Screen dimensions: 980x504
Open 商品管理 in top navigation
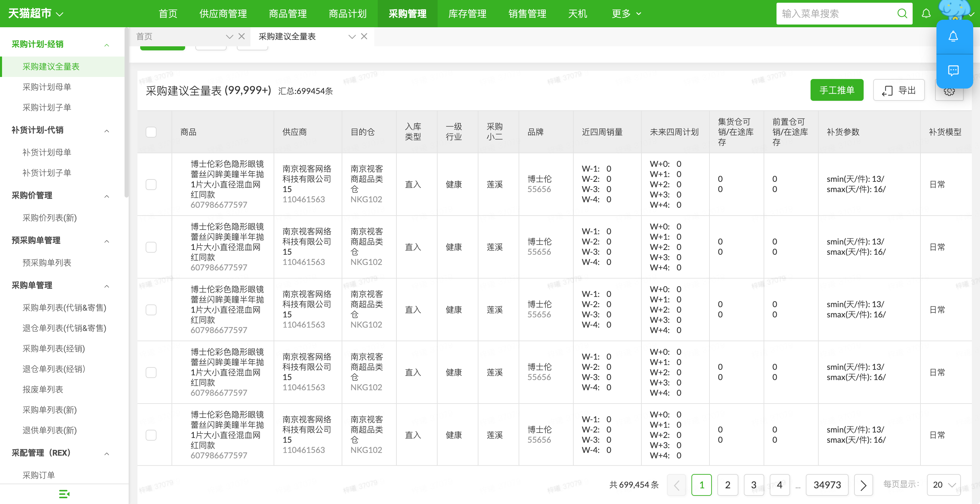pyautogui.click(x=288, y=14)
